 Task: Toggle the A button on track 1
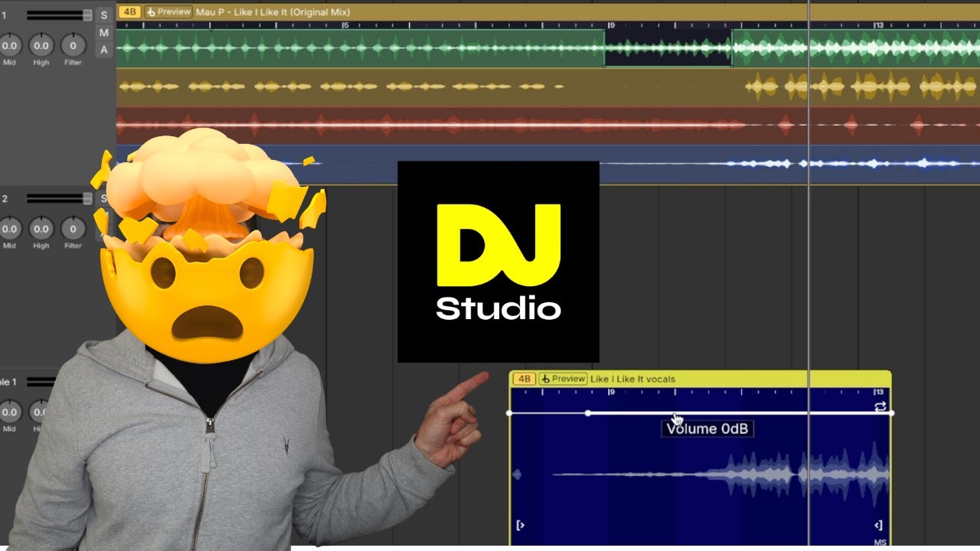pyautogui.click(x=104, y=50)
